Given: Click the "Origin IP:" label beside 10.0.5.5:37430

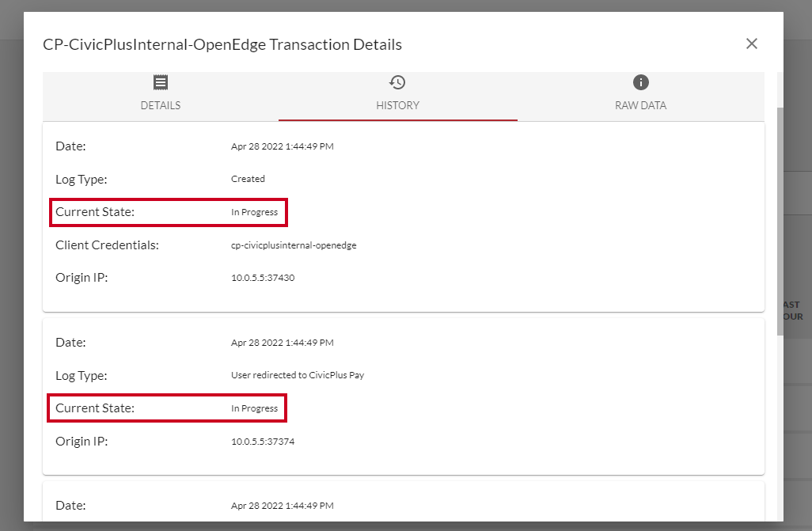Looking at the screenshot, I should 82,278.
